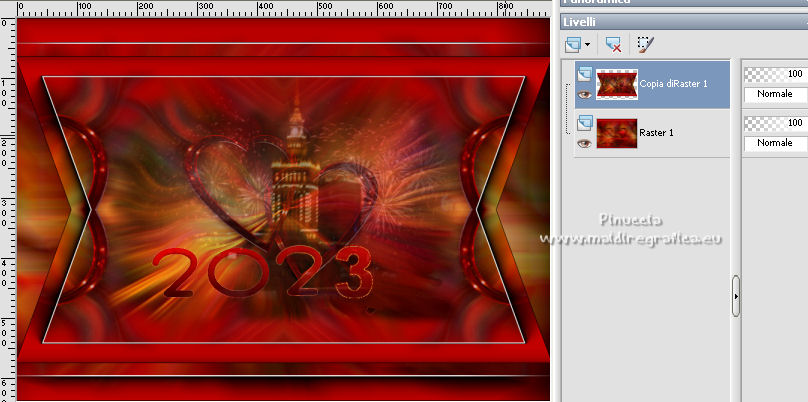Adjust opacity slider of Raster 1
Viewport: 808px width, 402px height.
click(x=776, y=123)
